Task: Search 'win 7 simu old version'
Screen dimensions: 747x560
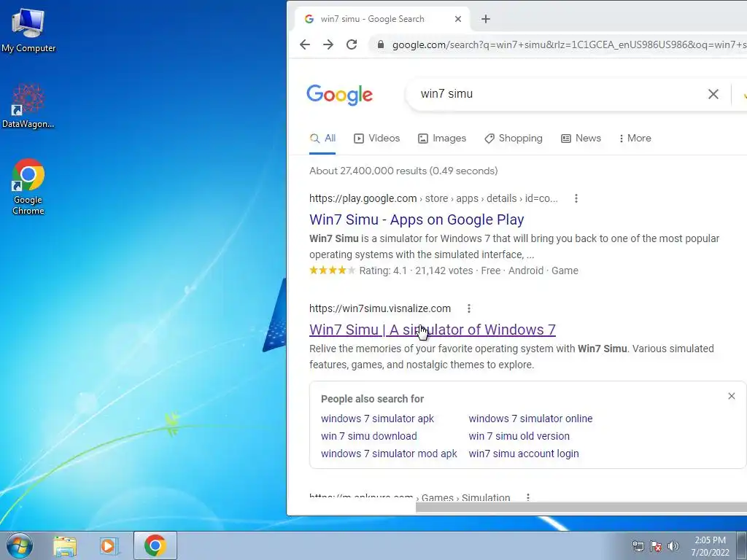Action: coord(519,436)
